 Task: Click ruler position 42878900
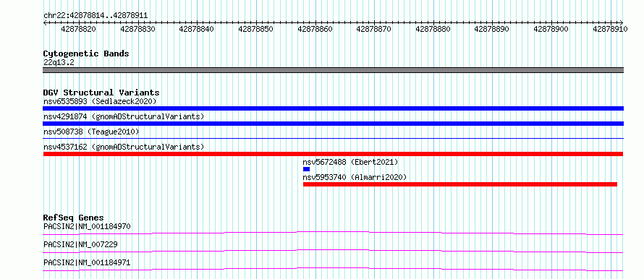[551, 29]
